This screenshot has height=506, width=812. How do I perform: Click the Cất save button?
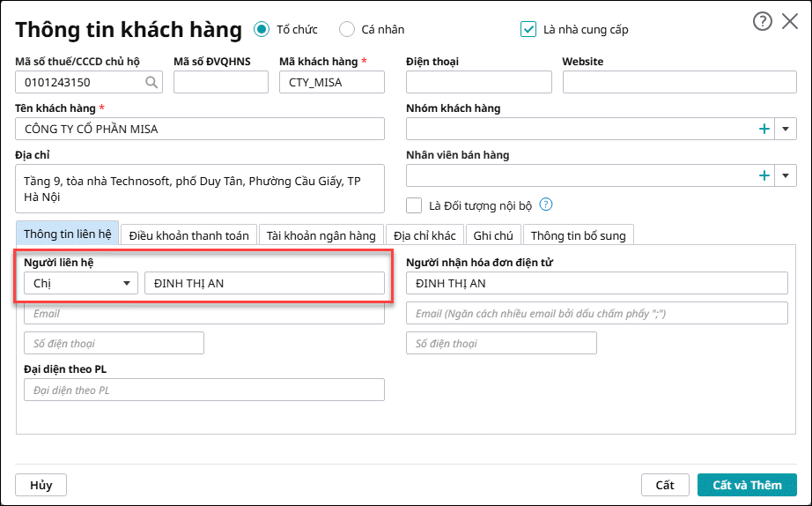click(x=664, y=485)
